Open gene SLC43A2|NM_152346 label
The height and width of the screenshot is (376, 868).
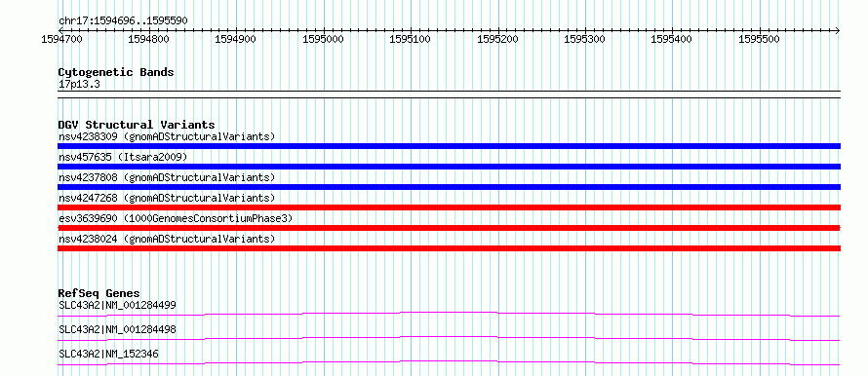pos(108,354)
